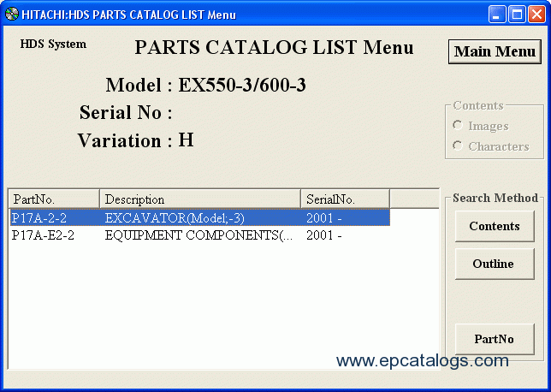Click the Main Menu button

495,51
